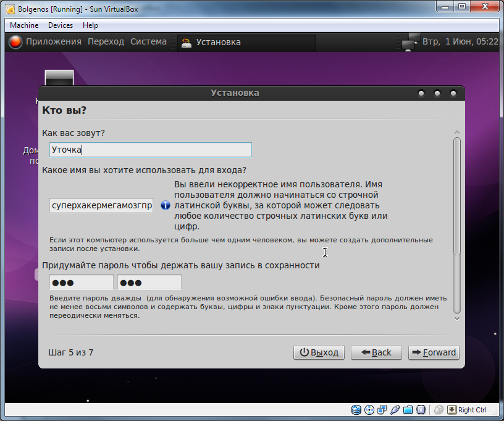The image size is (504, 421).
Task: Click the red Bolgenos logo in top panel
Action: (15, 42)
